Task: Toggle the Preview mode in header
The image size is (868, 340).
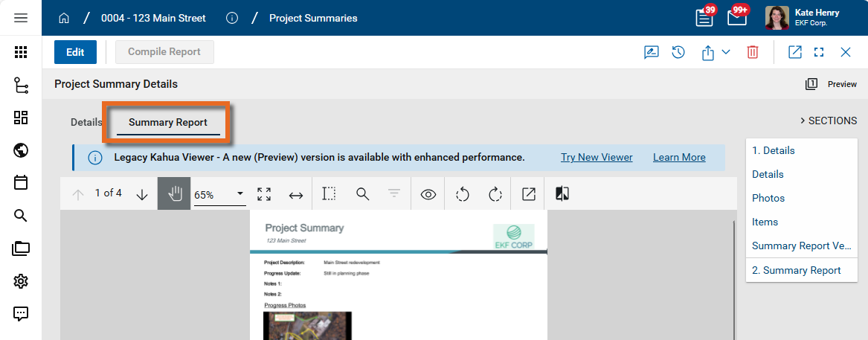Action: (x=832, y=84)
